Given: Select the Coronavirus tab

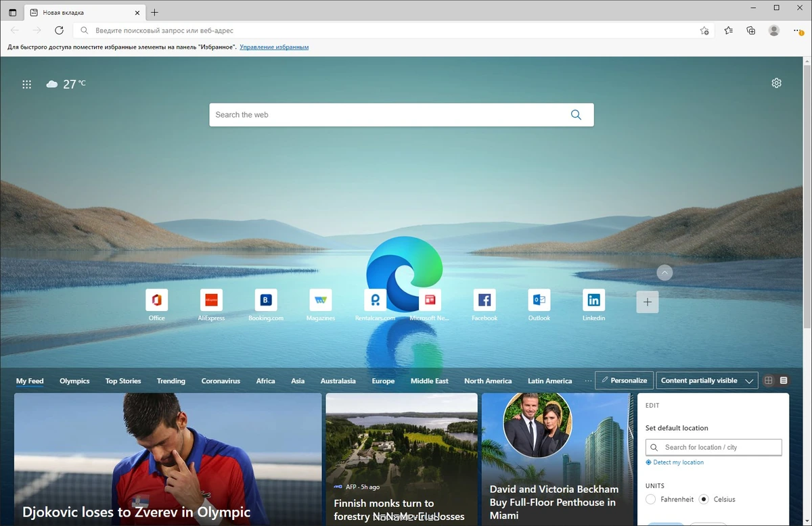Looking at the screenshot, I should coord(221,381).
